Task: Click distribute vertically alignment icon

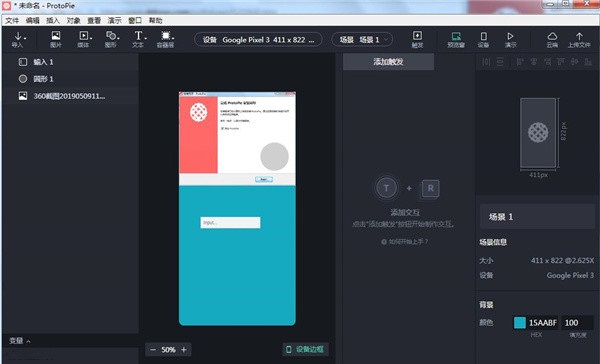Action: 500,62
